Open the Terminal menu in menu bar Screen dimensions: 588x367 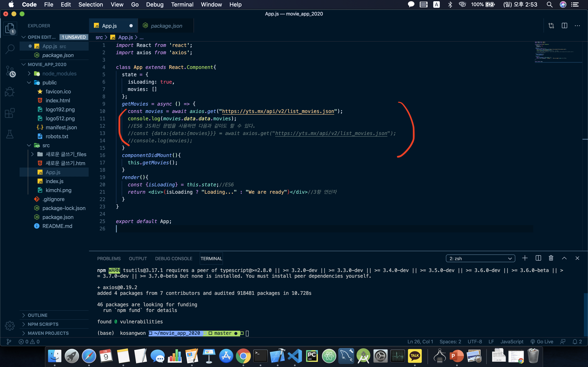(x=182, y=4)
